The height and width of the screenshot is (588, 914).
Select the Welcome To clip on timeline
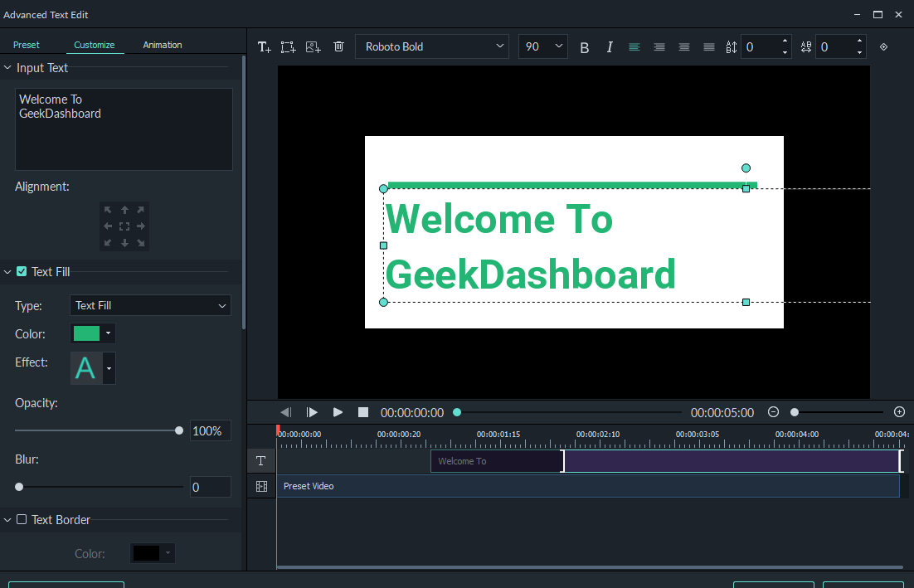click(x=495, y=461)
